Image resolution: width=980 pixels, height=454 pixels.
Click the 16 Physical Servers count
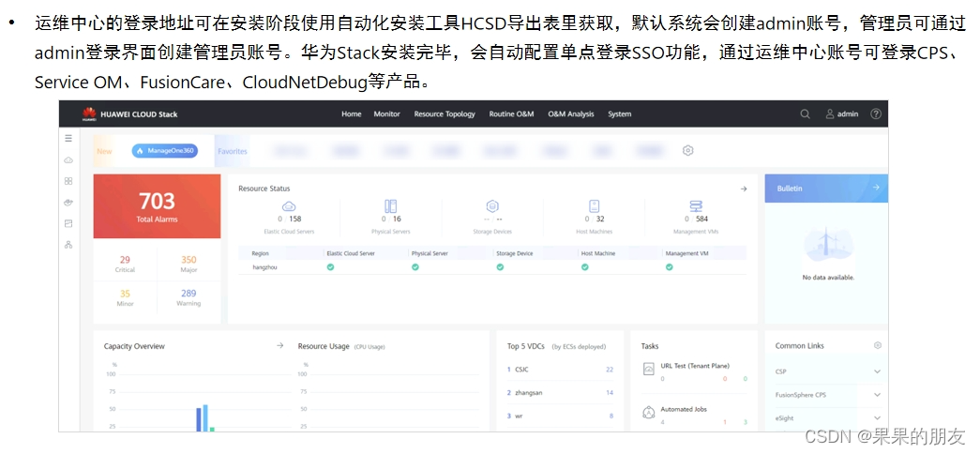[x=397, y=219]
